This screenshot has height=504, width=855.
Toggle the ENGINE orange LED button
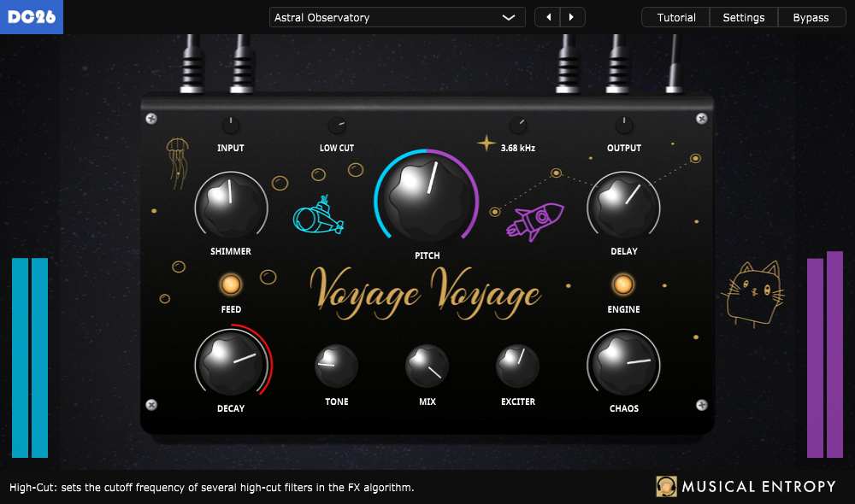click(623, 284)
